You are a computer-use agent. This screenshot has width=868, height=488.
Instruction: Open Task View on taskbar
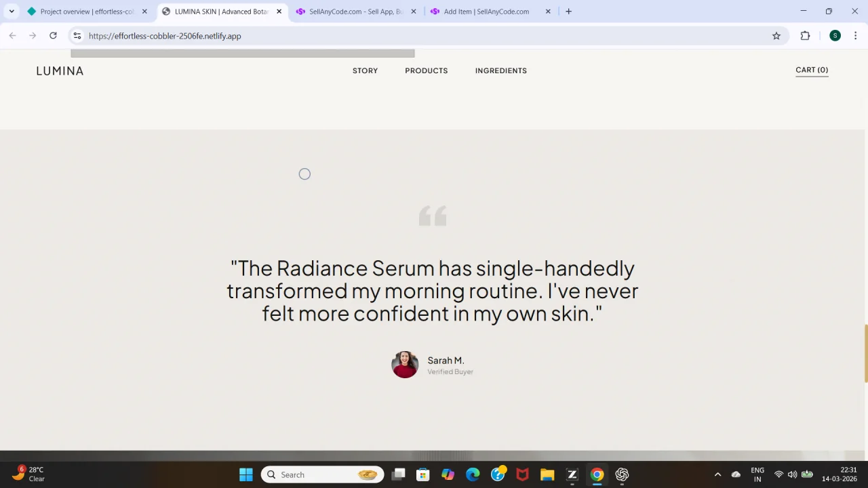tap(398, 474)
